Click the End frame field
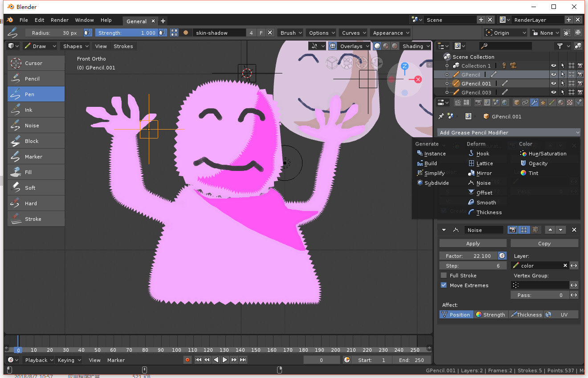Image resolution: width=588 pixels, height=378 pixels. 411,360
